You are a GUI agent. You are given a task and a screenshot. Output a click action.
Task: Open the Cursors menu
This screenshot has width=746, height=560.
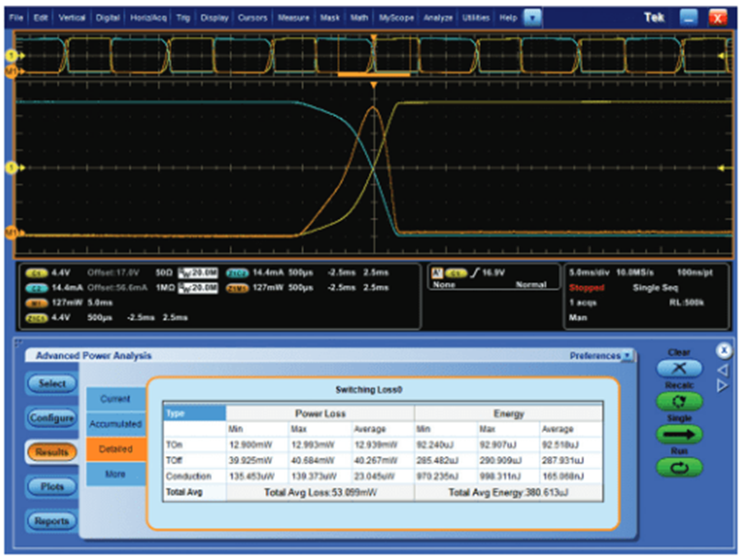(x=253, y=17)
